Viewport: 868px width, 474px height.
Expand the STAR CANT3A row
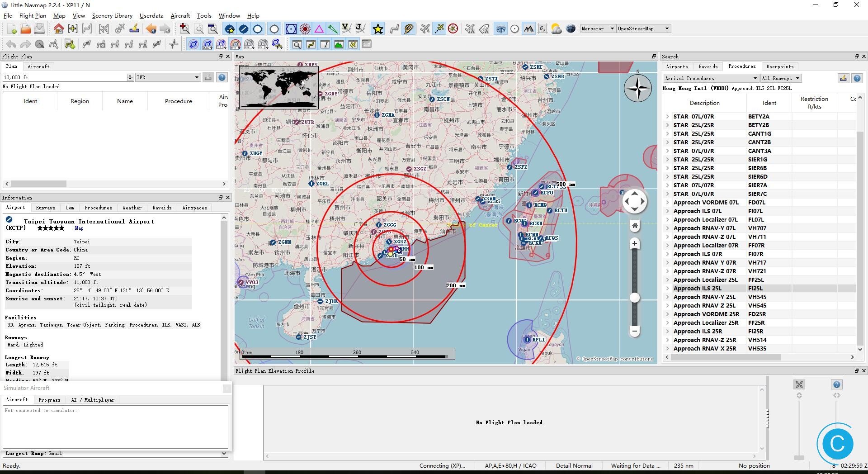pos(667,151)
